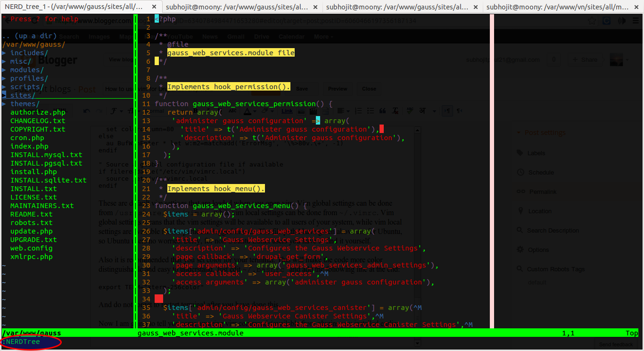
Task: Click the '$items = array();' line
Action: pyautogui.click(x=199, y=214)
